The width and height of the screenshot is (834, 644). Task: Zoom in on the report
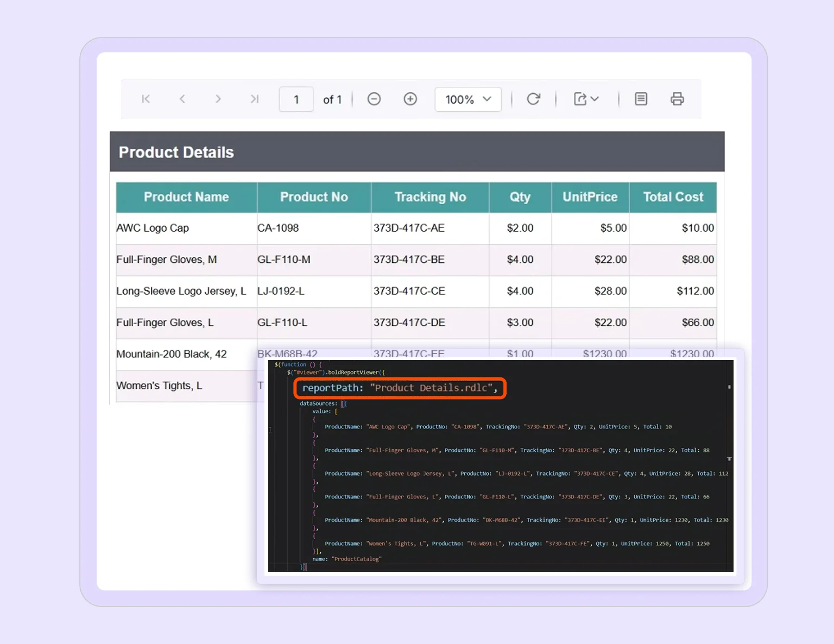[x=410, y=99]
